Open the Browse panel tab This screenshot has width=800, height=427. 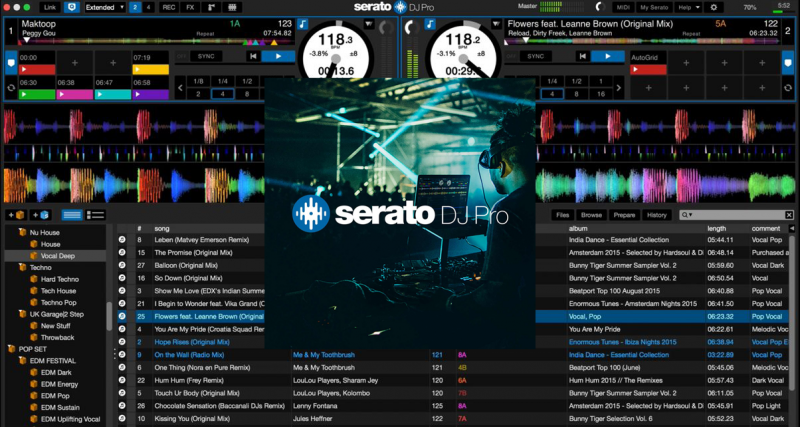(591, 215)
